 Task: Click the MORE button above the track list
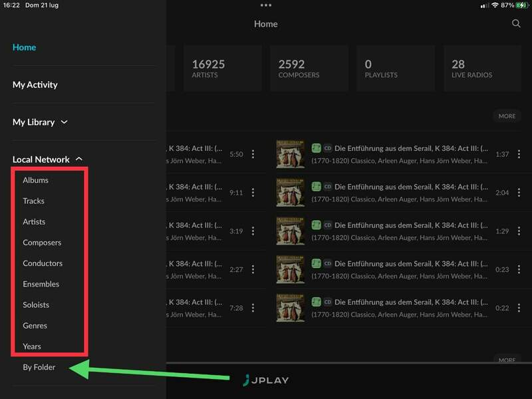507,116
